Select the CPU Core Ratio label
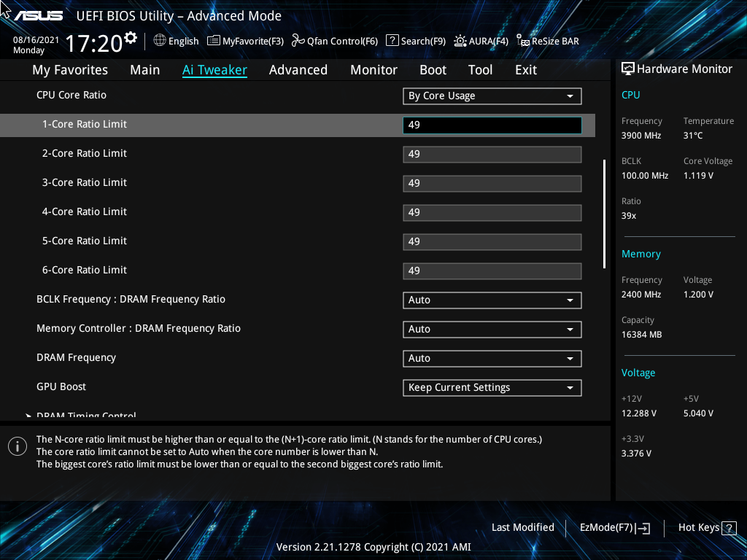This screenshot has width=747, height=560. (71, 95)
